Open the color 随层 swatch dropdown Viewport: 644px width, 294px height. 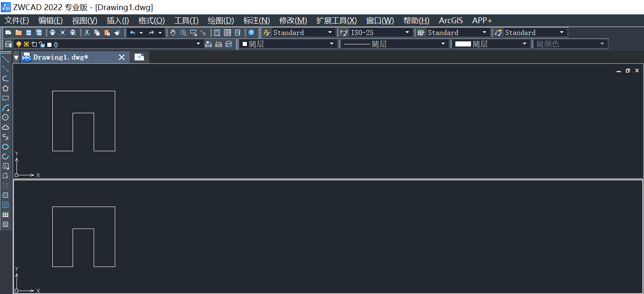[289, 44]
